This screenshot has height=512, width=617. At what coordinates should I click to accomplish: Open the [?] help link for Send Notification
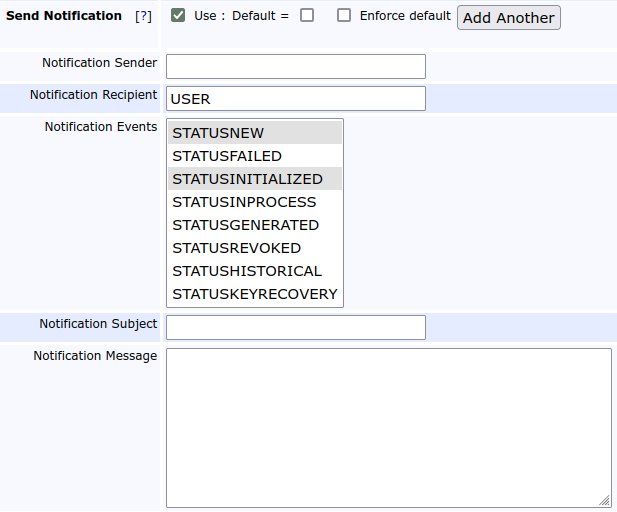coord(143,17)
